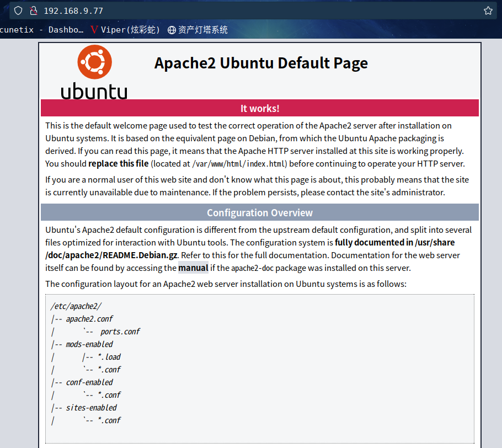Open the Viper(炫彩蛇) bookmark
The height and width of the screenshot is (448, 502).
tap(125, 30)
